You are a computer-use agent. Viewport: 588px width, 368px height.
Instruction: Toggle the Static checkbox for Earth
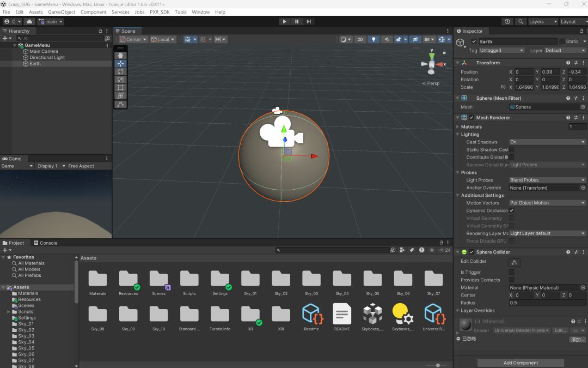[x=562, y=41]
